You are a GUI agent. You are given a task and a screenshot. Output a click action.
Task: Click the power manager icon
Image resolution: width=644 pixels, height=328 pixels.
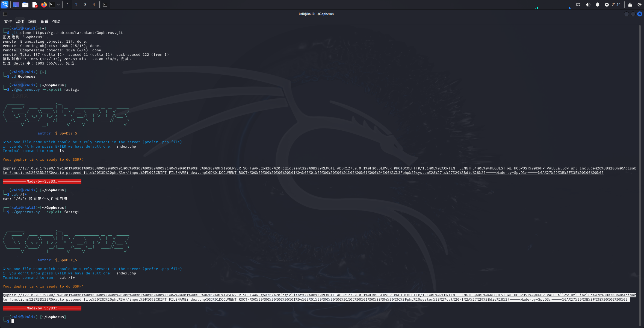(607, 5)
